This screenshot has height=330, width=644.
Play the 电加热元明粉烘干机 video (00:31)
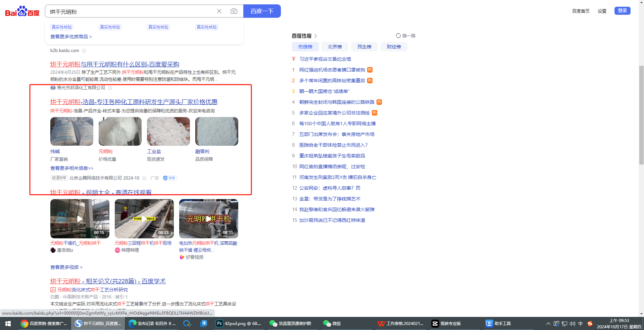pos(209,219)
